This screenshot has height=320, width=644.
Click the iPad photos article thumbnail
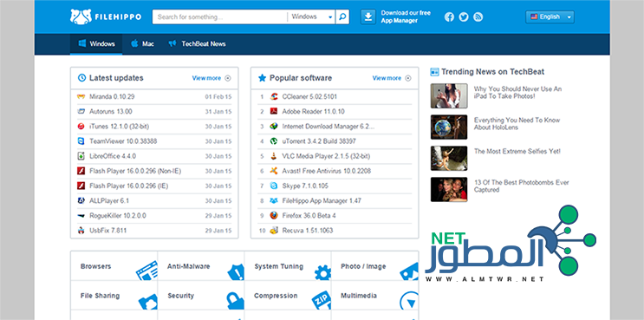pyautogui.click(x=449, y=95)
